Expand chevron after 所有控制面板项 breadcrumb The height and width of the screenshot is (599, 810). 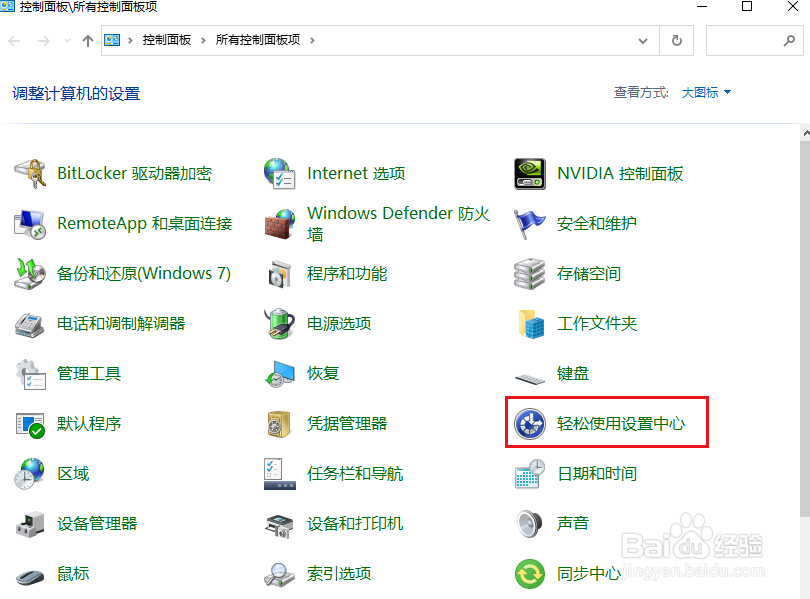click(x=312, y=40)
